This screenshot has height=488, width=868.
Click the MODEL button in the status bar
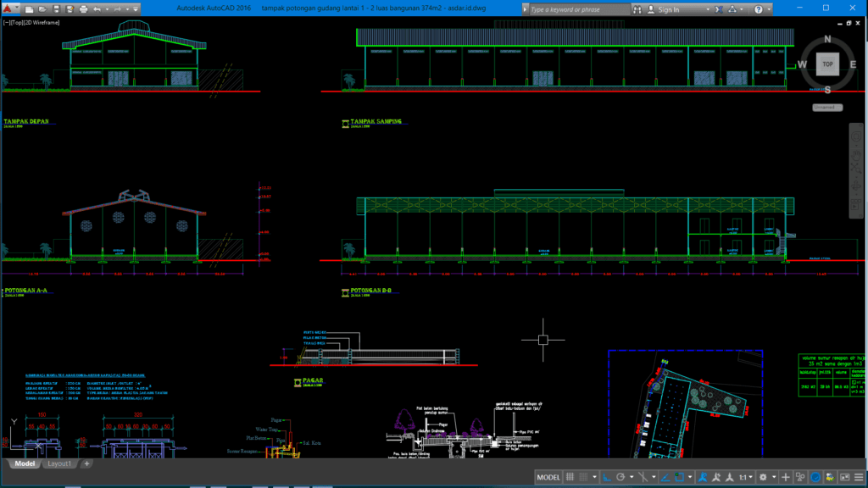549,477
